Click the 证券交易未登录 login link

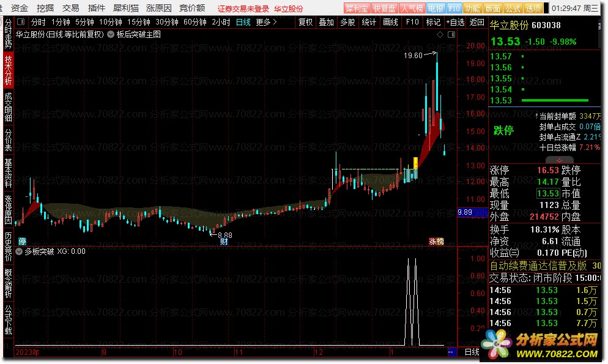[243, 9]
